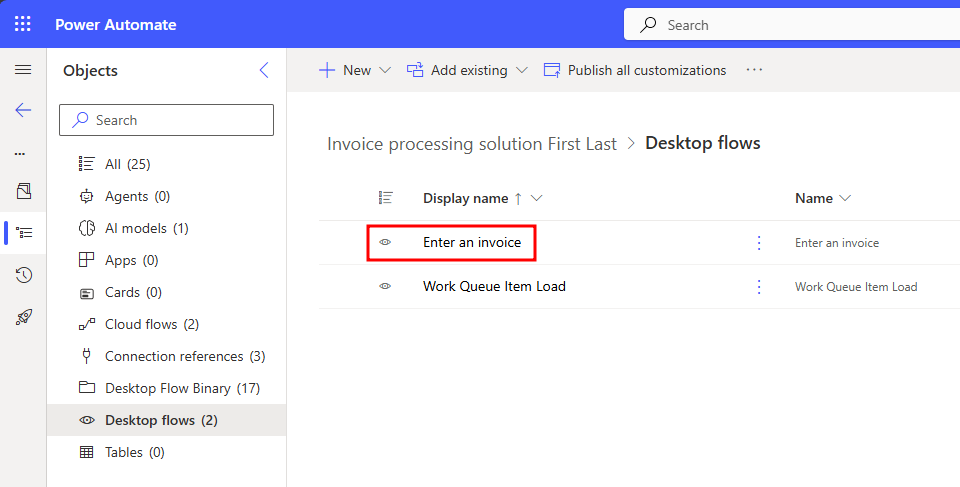Open the Overview icon in left rail
Image resolution: width=960 pixels, height=487 pixels.
pos(23,191)
